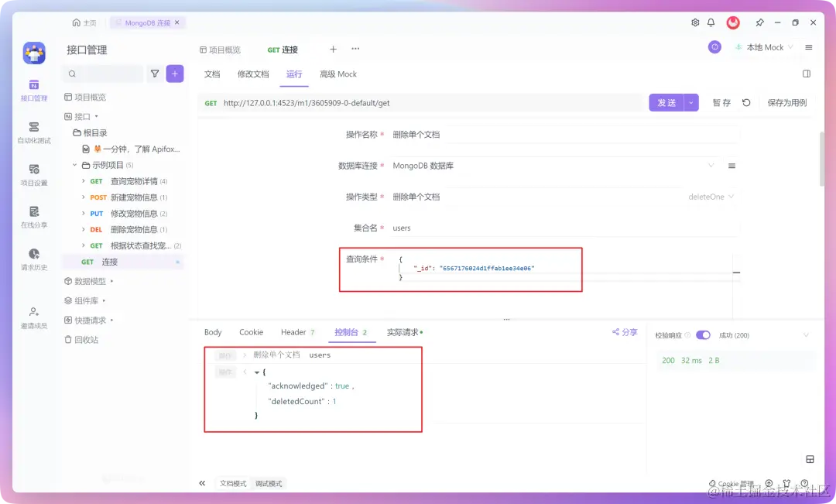Image resolution: width=836 pixels, height=504 pixels.
Task: Select the Header response tab
Action: 298,332
